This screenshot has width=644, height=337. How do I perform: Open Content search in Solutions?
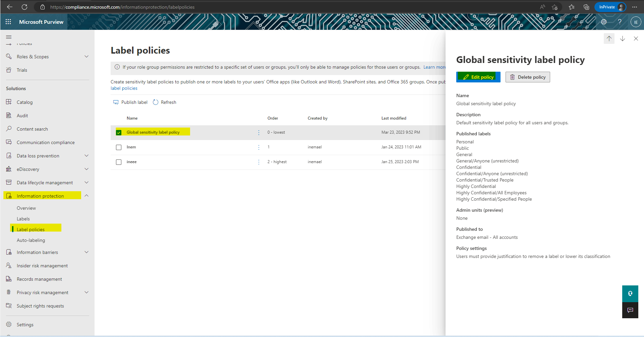click(x=32, y=129)
